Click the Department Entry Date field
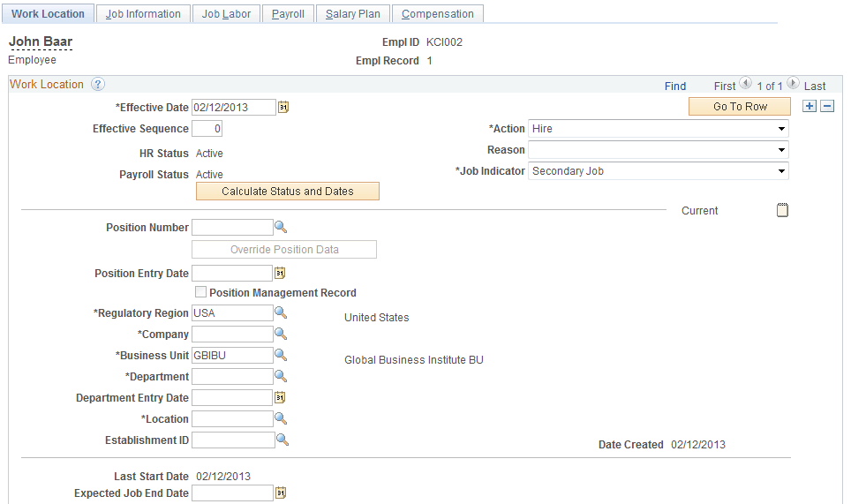This screenshot has width=851, height=504. tap(232, 398)
